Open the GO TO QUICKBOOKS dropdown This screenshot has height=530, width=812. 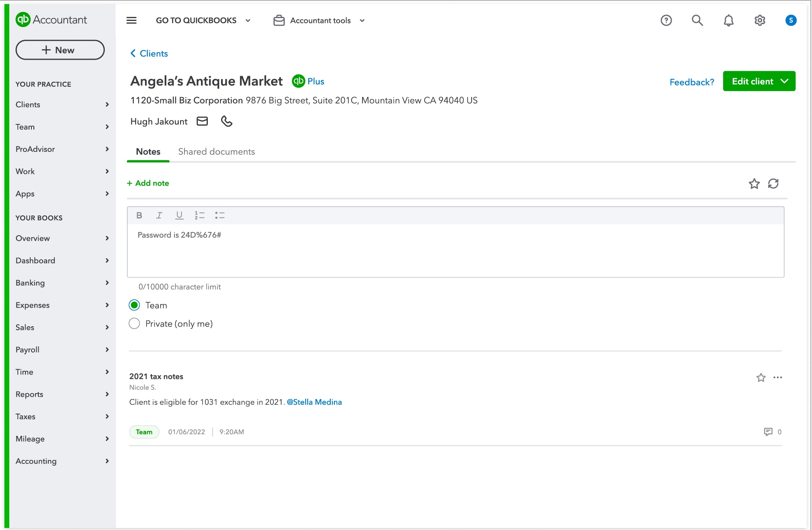pyautogui.click(x=203, y=20)
